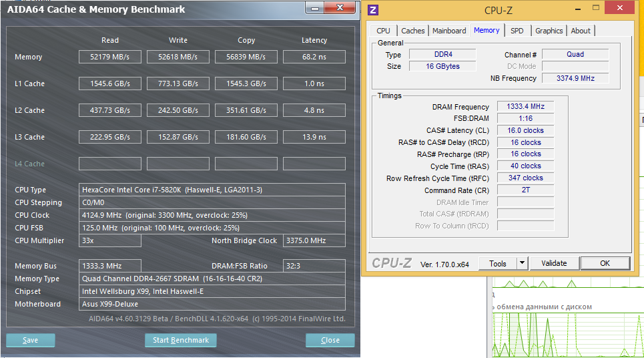Image resolution: width=644 pixels, height=358 pixels.
Task: Click CPU Clock field 4124.9 MHz
Action: (x=212, y=215)
